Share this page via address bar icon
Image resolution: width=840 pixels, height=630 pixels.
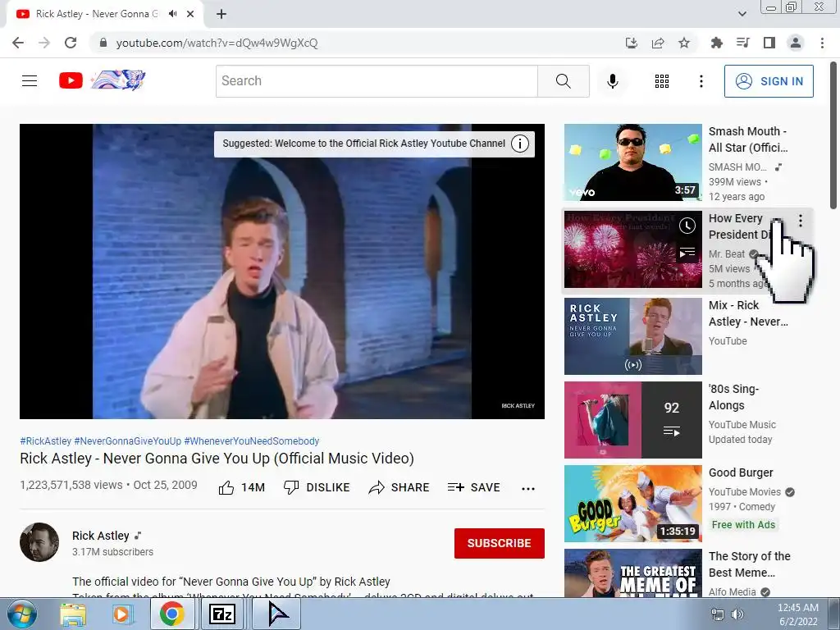[658, 43]
